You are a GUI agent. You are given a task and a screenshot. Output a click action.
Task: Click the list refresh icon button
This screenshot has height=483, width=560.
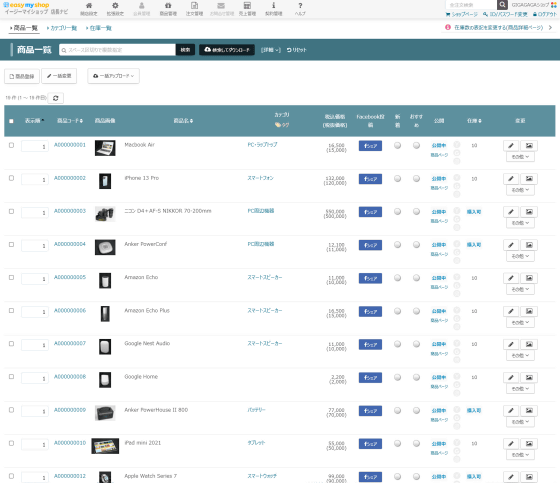[56, 98]
